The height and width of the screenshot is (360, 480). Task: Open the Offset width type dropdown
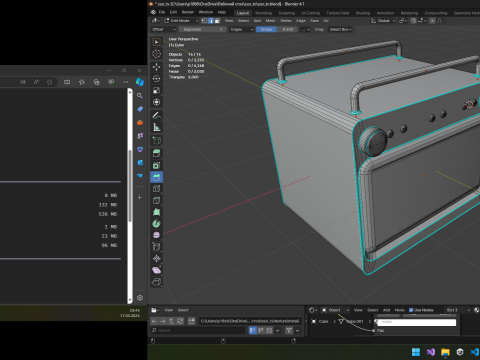click(x=164, y=29)
